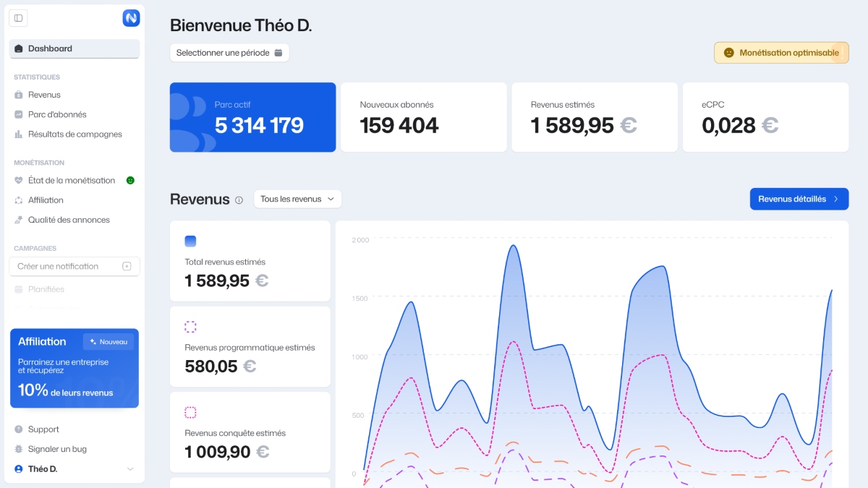This screenshot has width=868, height=488.
Task: Click the plus icon in Créer une notification
Action: tap(127, 266)
